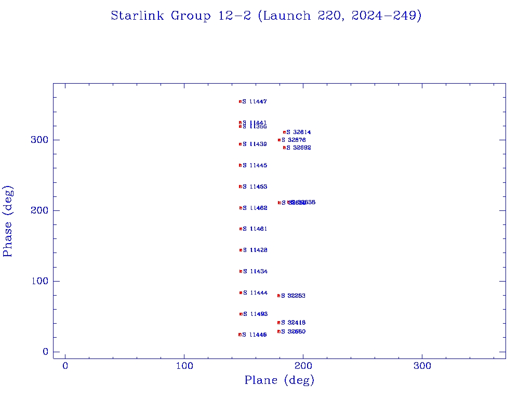Click the satellite label S 11453

pyautogui.click(x=255, y=187)
